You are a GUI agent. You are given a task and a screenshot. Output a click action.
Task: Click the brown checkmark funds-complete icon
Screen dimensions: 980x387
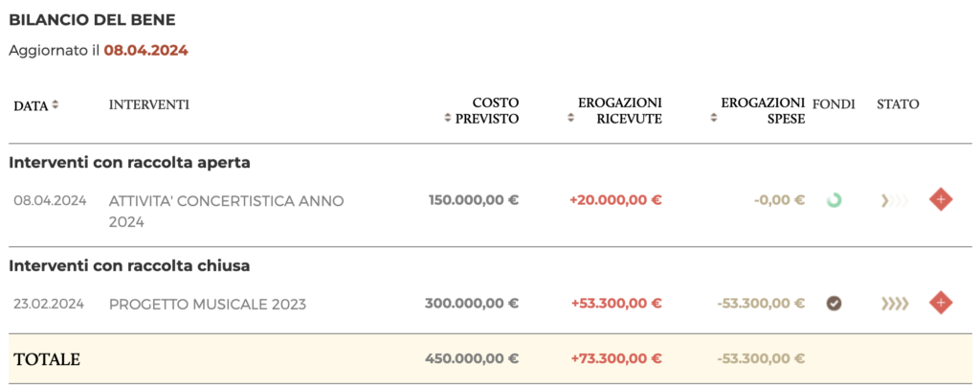tap(834, 304)
